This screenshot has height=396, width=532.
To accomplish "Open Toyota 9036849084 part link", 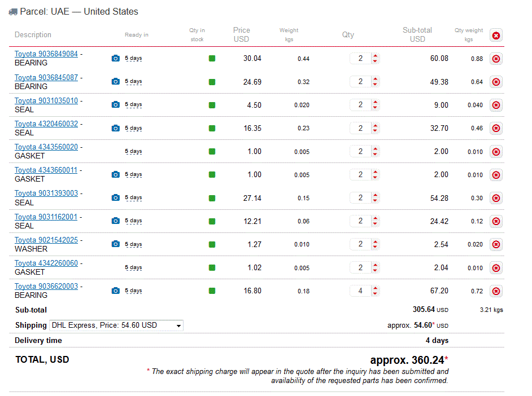I will (46, 54).
